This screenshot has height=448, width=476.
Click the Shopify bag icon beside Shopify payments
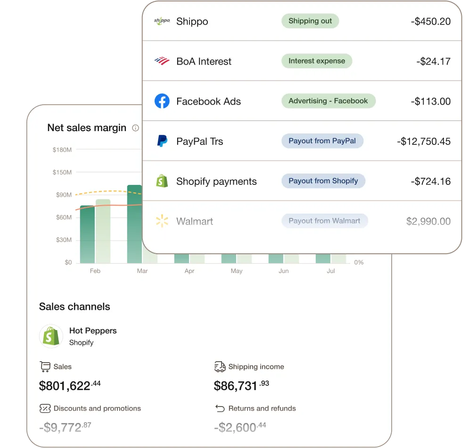pyautogui.click(x=162, y=181)
